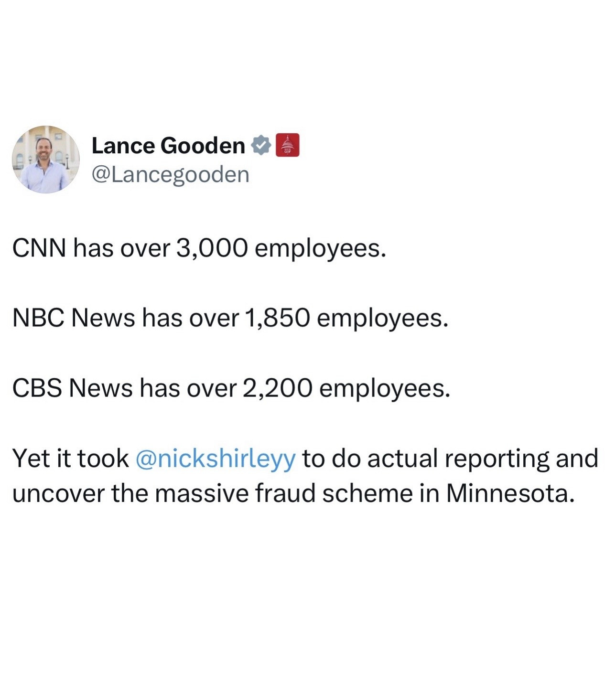Image resolution: width=616 pixels, height=694 pixels.
Task: Open Lance Gooden's profile photo
Action: click(46, 160)
